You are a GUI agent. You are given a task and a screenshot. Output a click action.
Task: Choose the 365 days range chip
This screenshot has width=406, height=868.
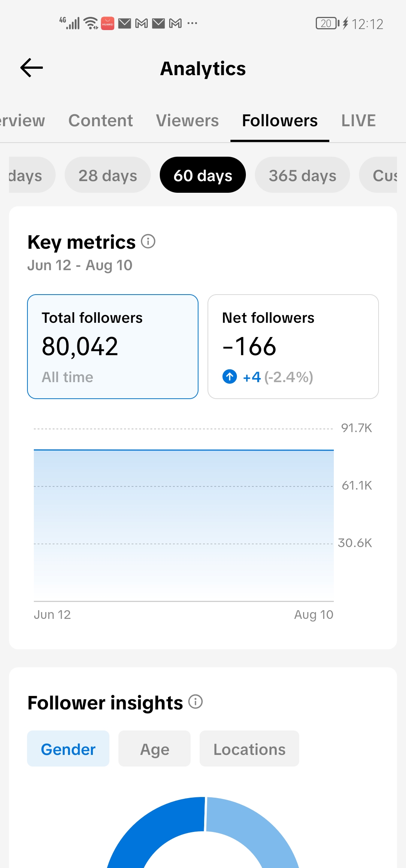302,175
